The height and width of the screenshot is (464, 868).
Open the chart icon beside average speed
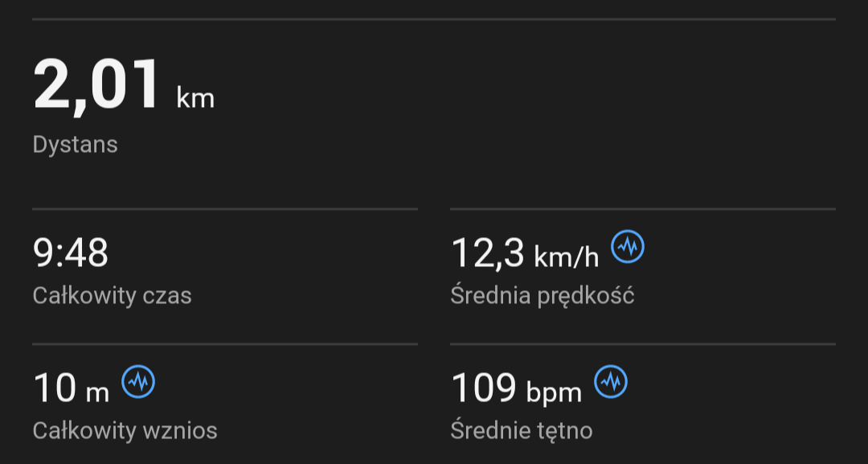[x=628, y=247]
